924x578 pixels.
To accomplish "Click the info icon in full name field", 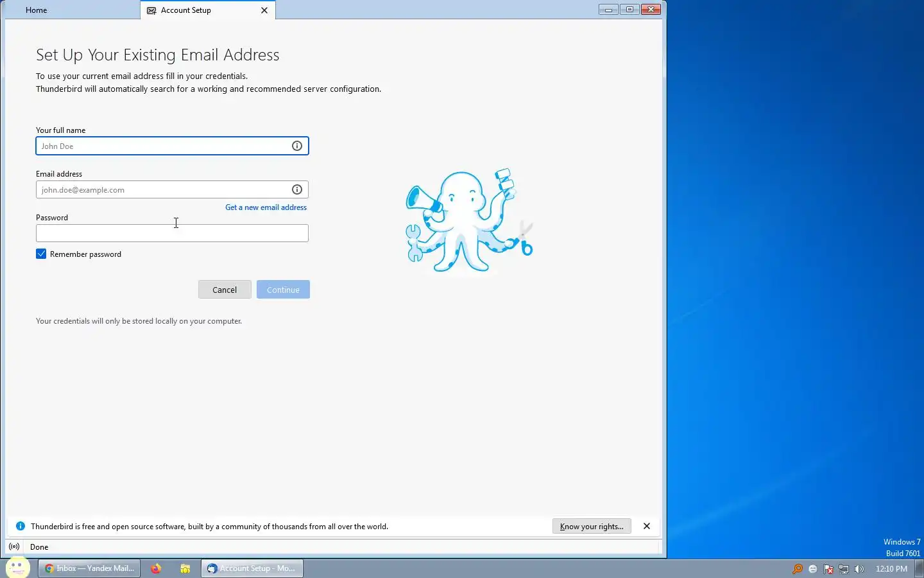I will click(297, 146).
